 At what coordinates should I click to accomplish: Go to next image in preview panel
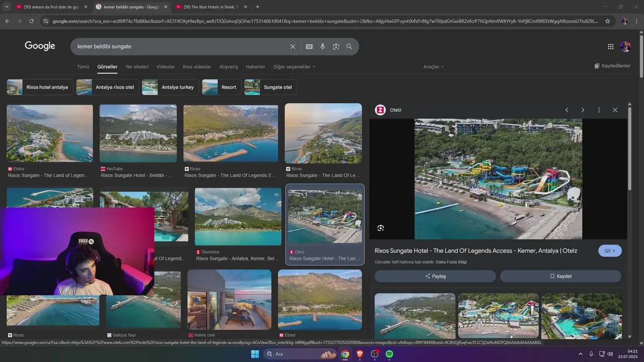click(583, 110)
